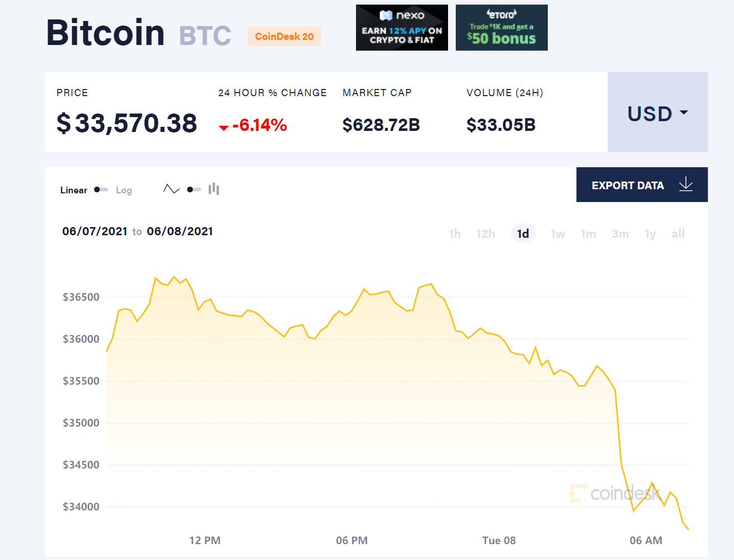Viewport: 734px width, 560px height.
Task: Select the 12h time range
Action: point(485,234)
